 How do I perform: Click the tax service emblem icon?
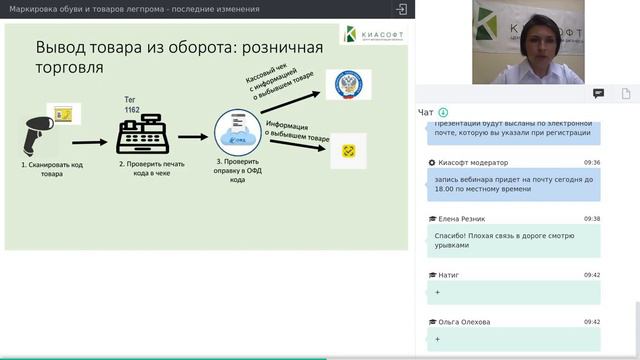click(349, 84)
